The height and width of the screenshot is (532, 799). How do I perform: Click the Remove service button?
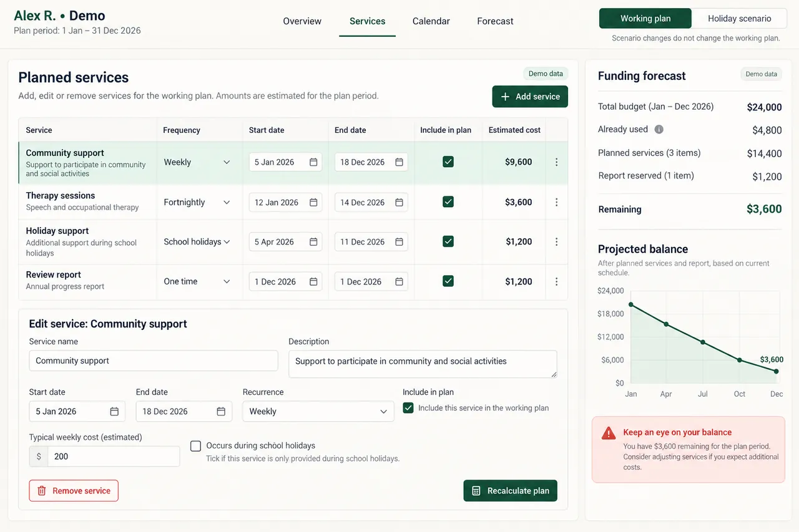(74, 491)
